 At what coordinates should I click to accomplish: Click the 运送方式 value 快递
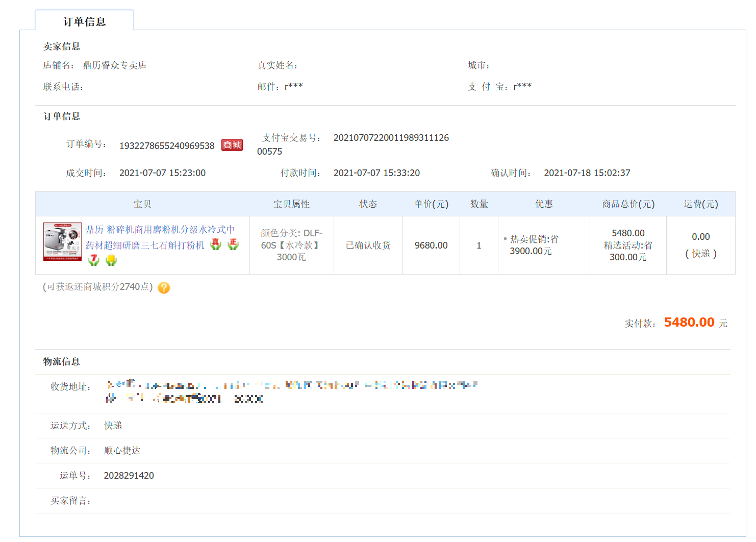(x=113, y=426)
